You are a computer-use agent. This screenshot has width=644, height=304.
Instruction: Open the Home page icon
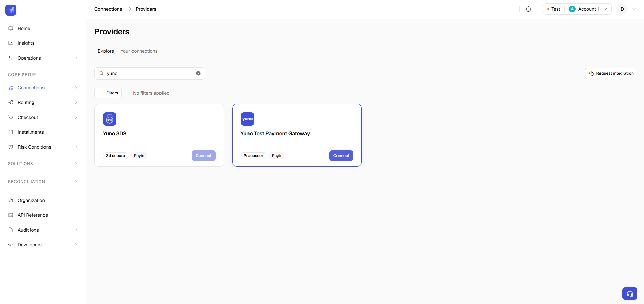pos(11,28)
